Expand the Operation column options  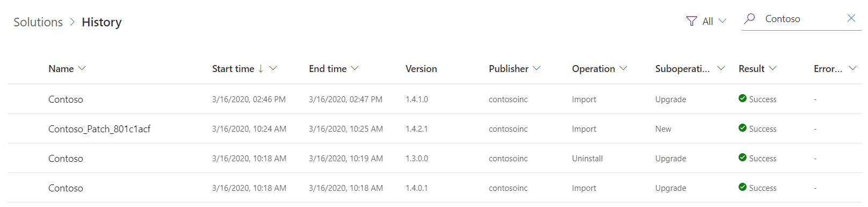pos(623,68)
